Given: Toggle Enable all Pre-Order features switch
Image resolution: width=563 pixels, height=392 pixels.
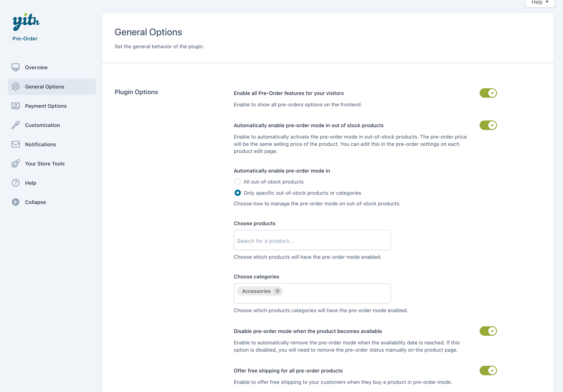Looking at the screenshot, I should [488, 93].
